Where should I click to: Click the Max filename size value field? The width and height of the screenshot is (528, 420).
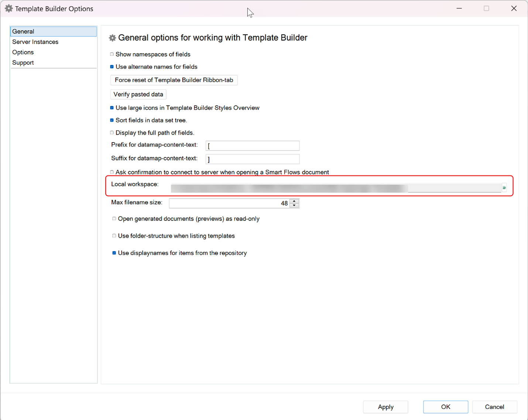pos(229,203)
